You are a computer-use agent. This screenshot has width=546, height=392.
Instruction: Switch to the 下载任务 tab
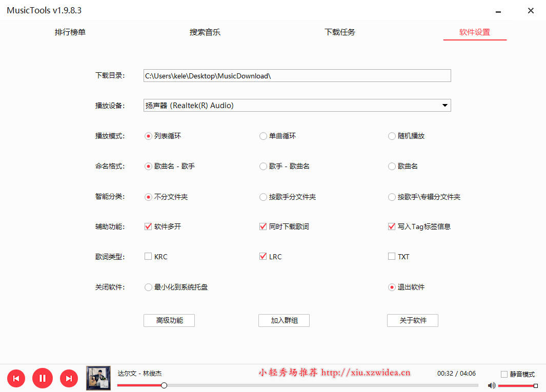340,32
